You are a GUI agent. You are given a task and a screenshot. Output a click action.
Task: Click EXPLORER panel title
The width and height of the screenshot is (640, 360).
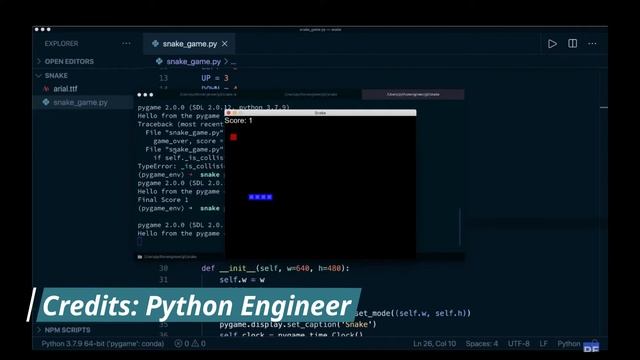[x=62, y=44]
